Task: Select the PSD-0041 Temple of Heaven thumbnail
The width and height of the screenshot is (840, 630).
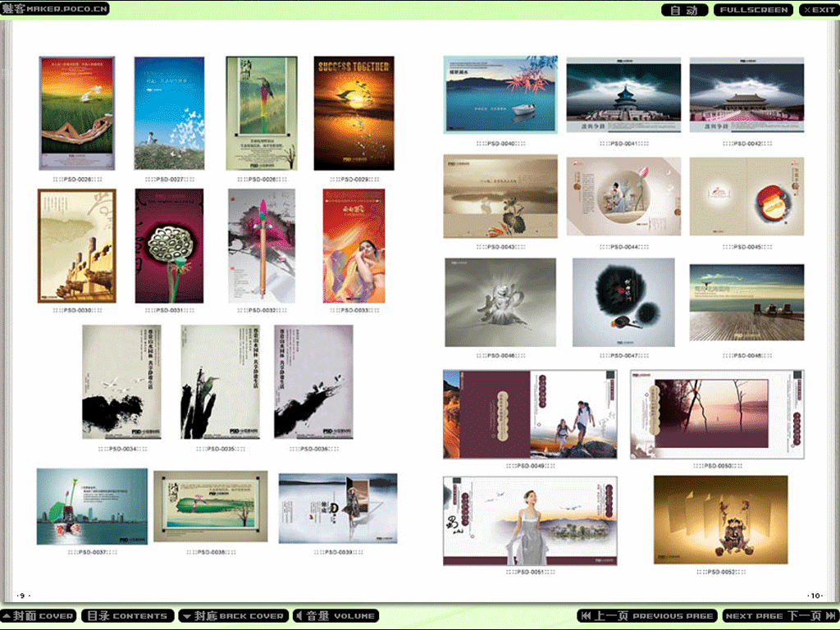Action: (623, 94)
